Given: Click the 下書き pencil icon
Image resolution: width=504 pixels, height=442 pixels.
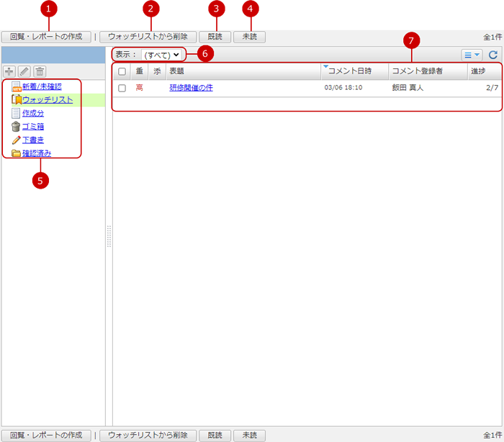Looking at the screenshot, I should [x=16, y=140].
